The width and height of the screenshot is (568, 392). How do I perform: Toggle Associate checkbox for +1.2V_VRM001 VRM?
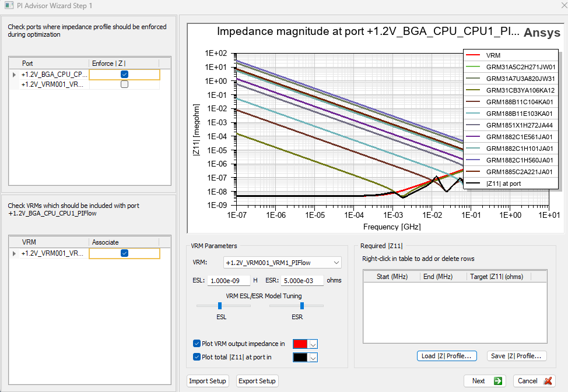(x=124, y=253)
